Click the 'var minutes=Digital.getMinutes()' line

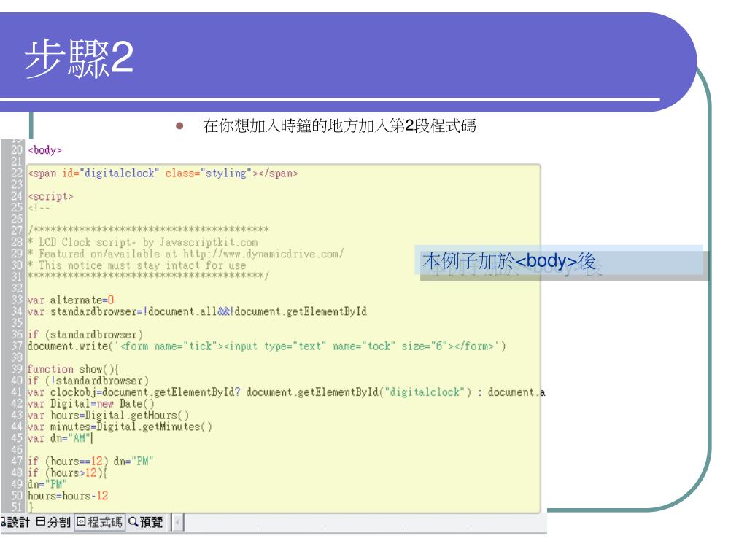[x=120, y=427]
